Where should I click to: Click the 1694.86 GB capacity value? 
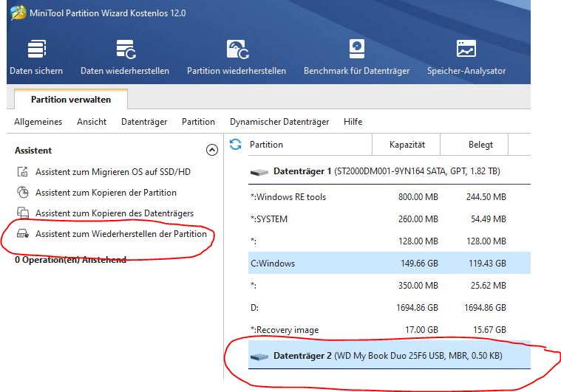[x=417, y=308]
